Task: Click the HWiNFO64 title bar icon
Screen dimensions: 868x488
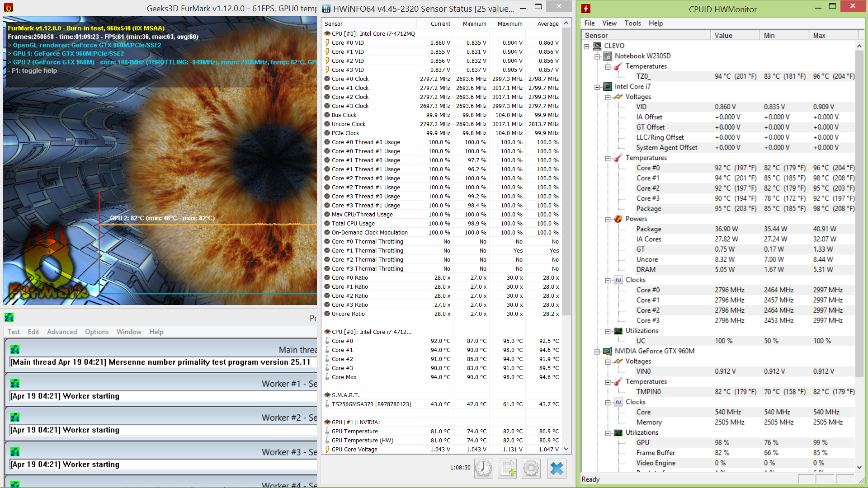Action: (326, 8)
